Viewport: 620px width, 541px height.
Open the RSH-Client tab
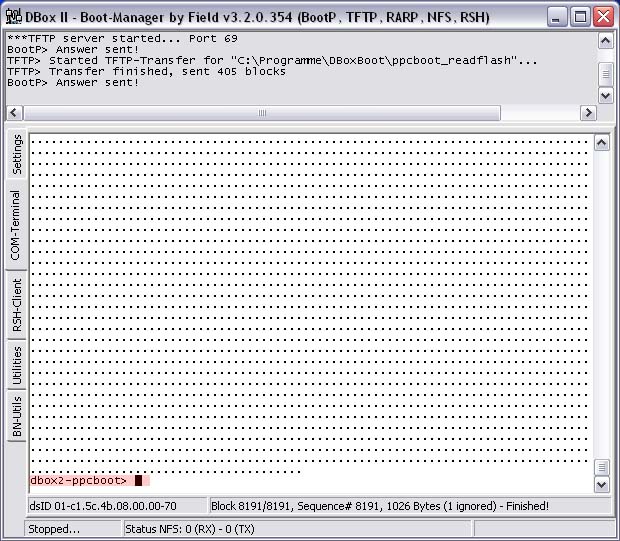17,305
